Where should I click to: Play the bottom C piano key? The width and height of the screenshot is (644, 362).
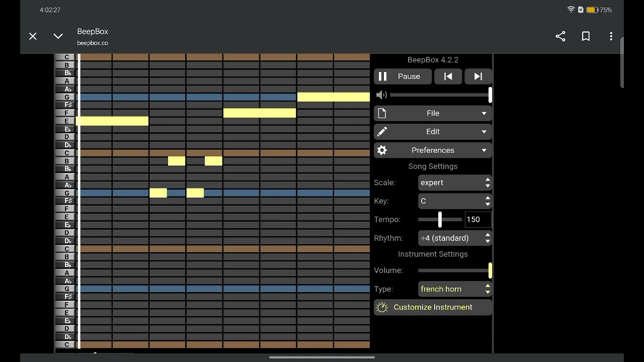click(x=65, y=345)
